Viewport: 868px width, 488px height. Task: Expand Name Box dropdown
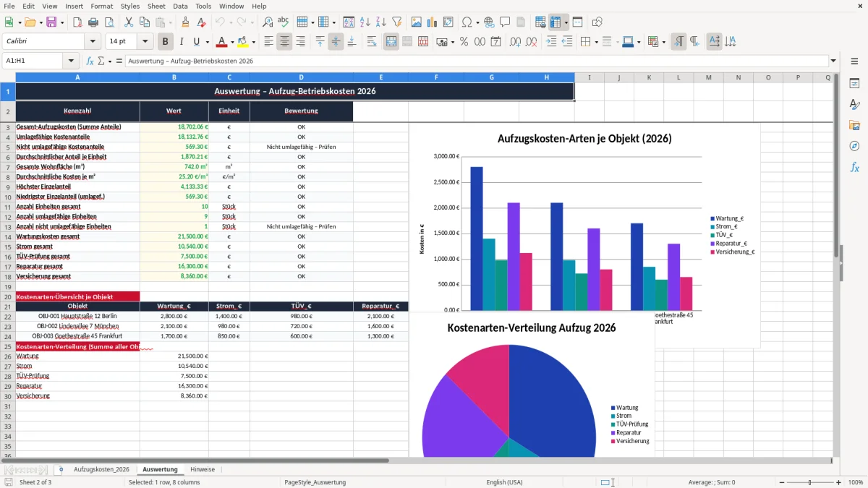[x=71, y=61]
